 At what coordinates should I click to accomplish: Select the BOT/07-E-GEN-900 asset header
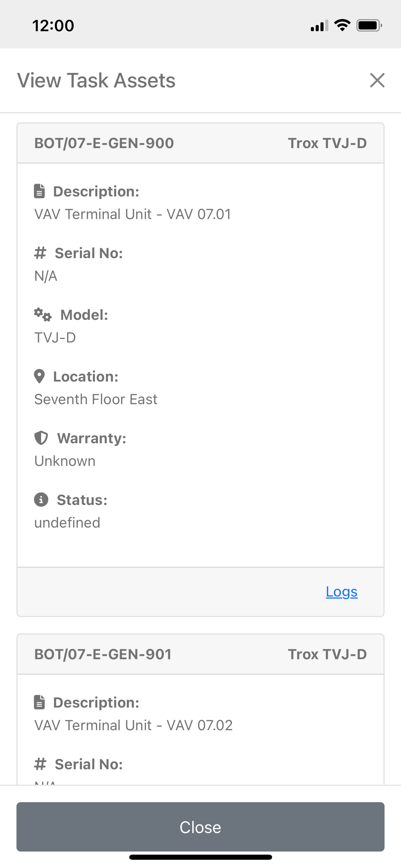[x=104, y=143]
